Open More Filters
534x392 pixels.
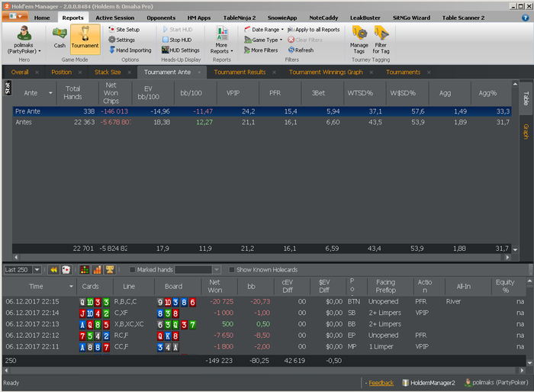(261, 50)
